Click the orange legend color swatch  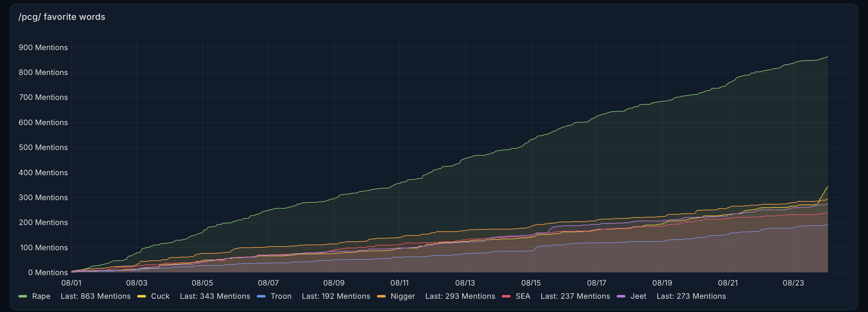click(x=381, y=296)
